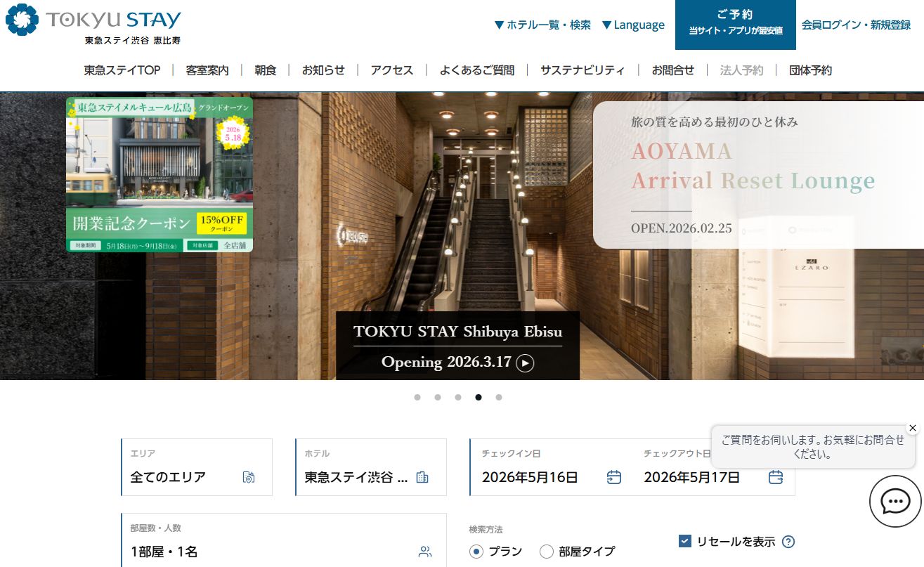Open the 団体予約 menu item
Screen dimensions: 924x567
pyautogui.click(x=810, y=70)
